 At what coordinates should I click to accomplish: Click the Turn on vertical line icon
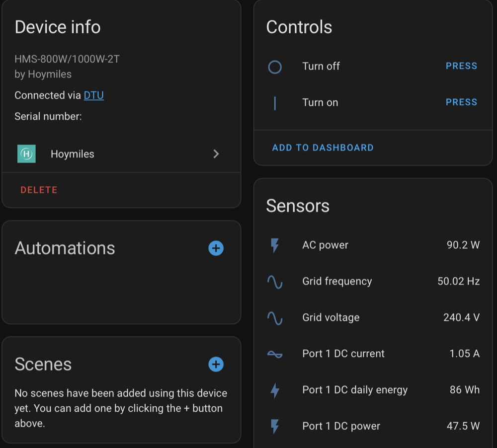click(x=275, y=103)
